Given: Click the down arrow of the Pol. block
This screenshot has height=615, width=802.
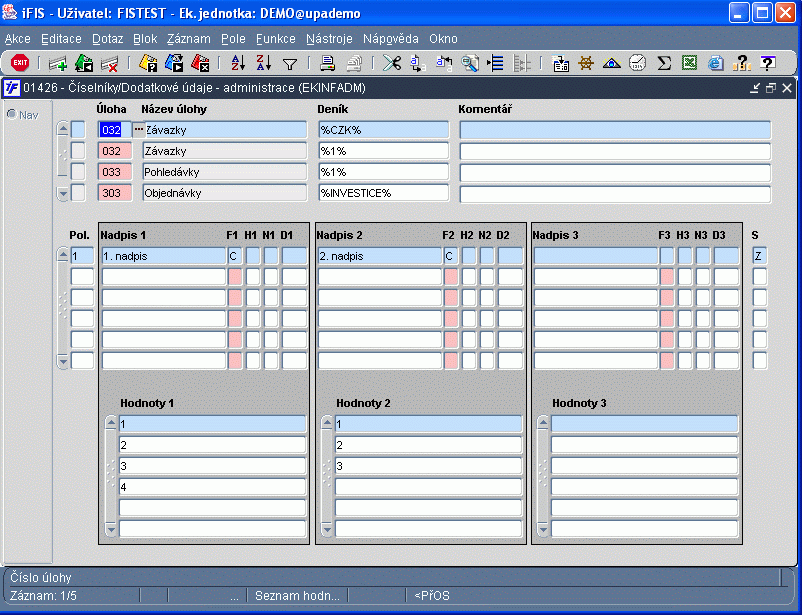Looking at the screenshot, I should pyautogui.click(x=63, y=362).
